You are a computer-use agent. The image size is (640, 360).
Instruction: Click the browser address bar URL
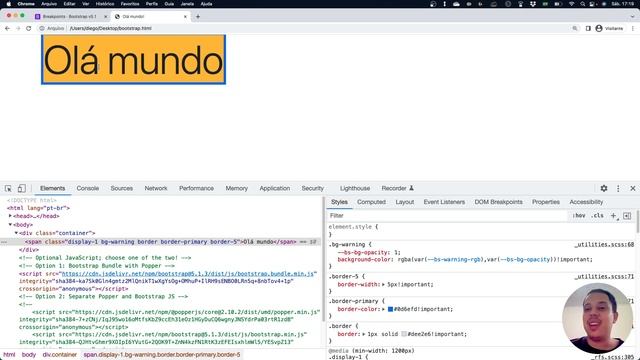[x=111, y=29]
